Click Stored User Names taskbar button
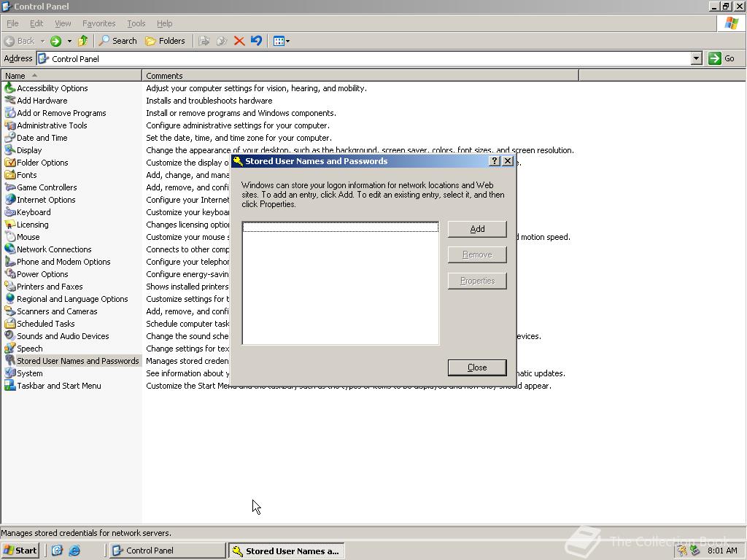The width and height of the screenshot is (747, 560). tap(286, 551)
